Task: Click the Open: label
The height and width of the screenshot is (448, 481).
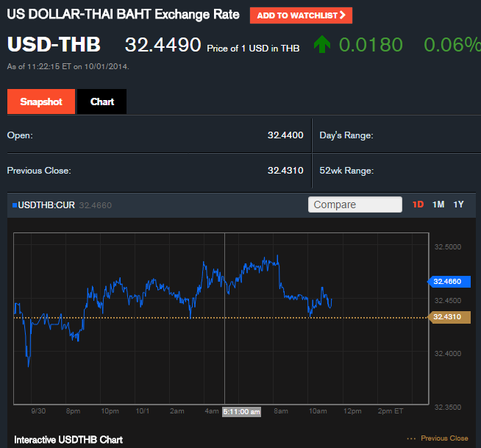Action: coord(20,135)
